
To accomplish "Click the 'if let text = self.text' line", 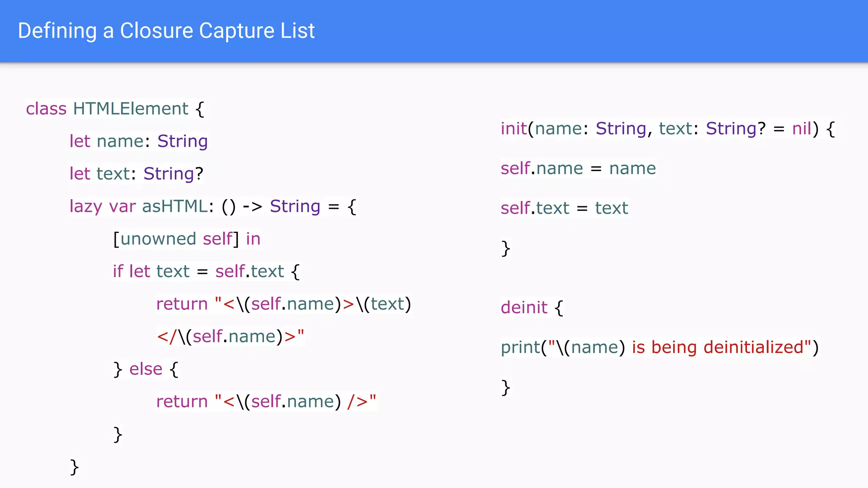I will (x=206, y=272).
